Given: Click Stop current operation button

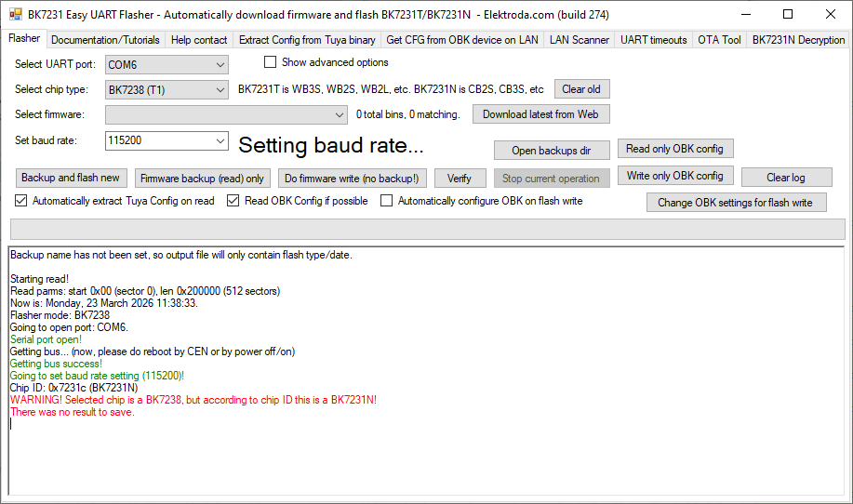Looking at the screenshot, I should click(551, 179).
